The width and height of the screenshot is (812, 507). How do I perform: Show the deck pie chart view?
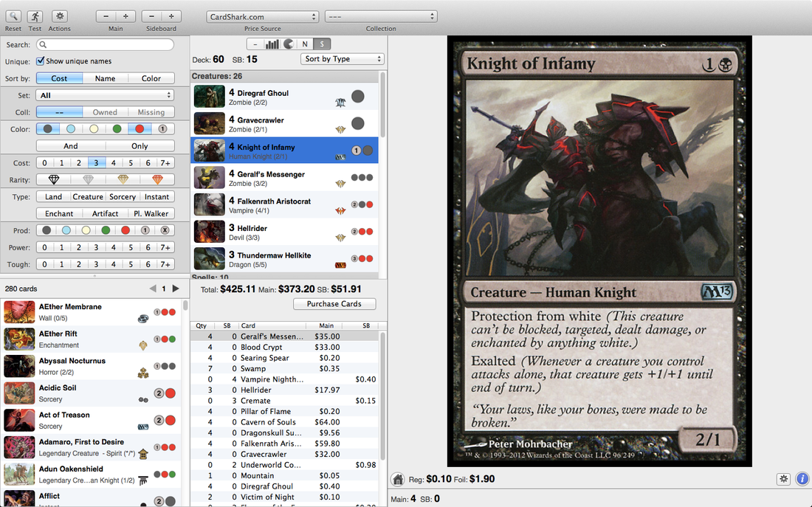(x=287, y=44)
